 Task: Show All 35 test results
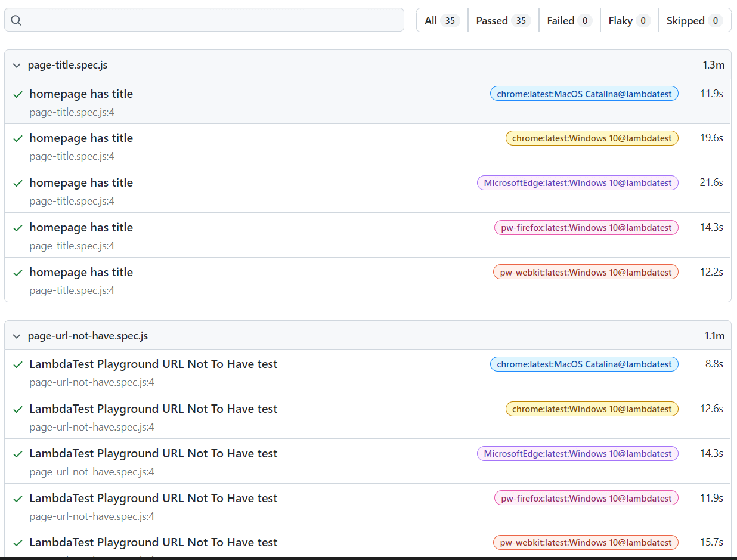[x=441, y=20]
